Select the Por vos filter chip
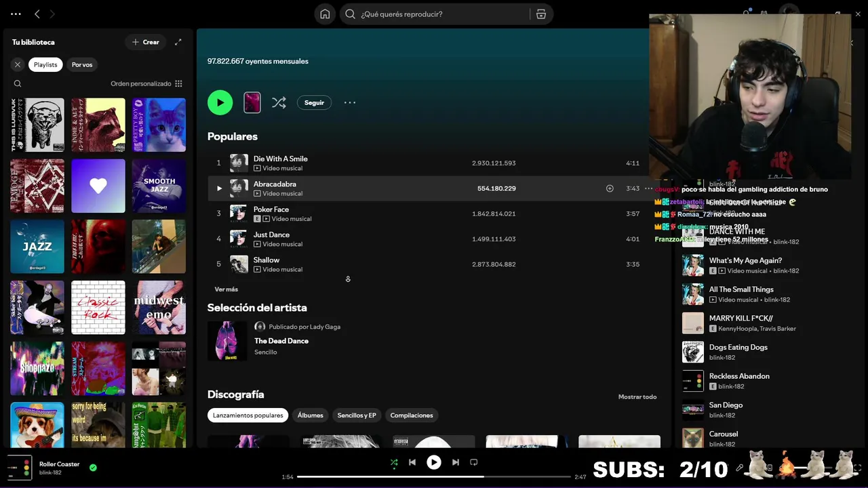Screen dimensions: 868x488 (82, 64)
